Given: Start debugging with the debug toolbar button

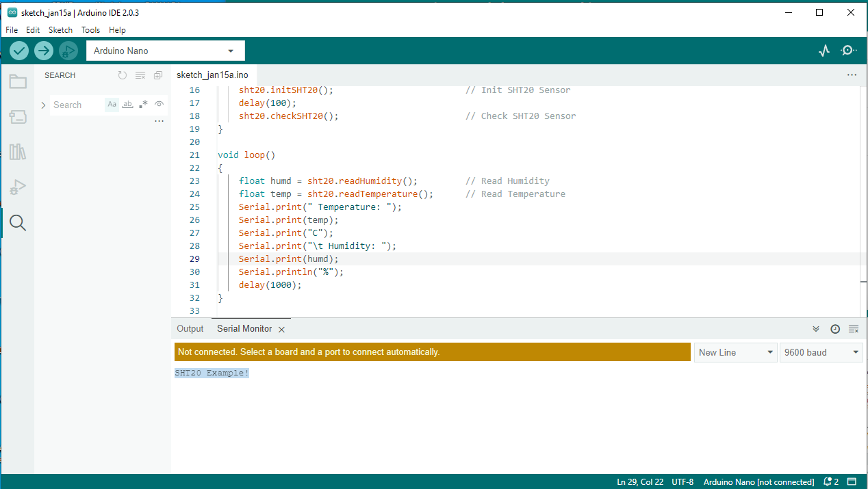Looking at the screenshot, I should (x=68, y=51).
